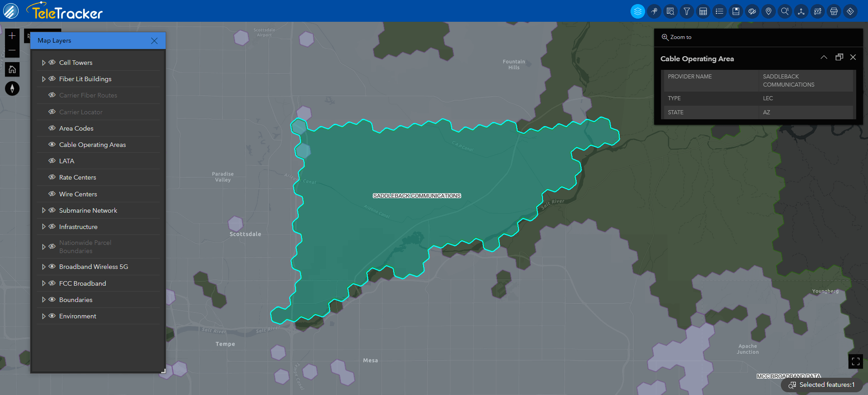This screenshot has height=395, width=868.
Task: Toggle visibility of Rate Centers layer
Action: (52, 177)
